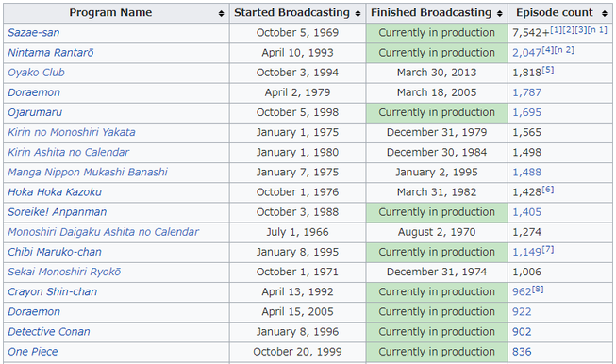Select Sazae-san's Currently in production cell
Viewport: 616px width, 364px height.
(x=437, y=33)
